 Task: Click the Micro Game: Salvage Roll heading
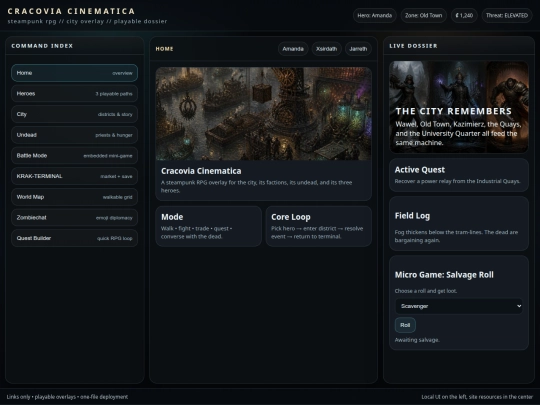tap(444, 275)
